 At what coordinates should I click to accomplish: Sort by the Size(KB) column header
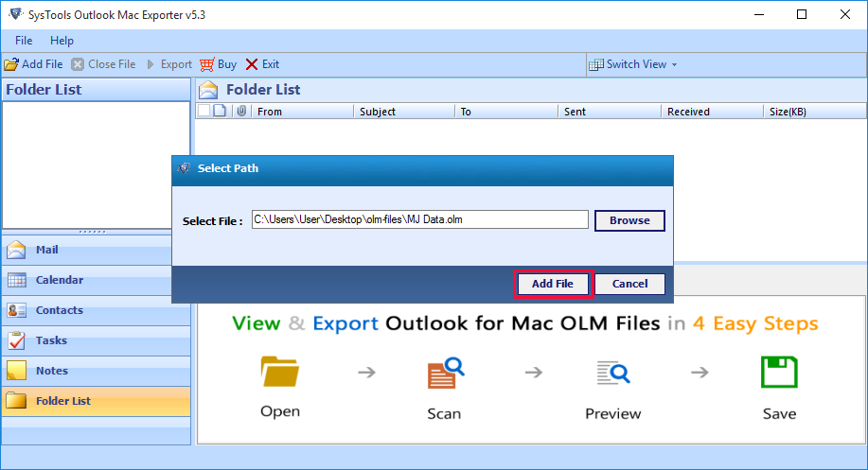814,112
